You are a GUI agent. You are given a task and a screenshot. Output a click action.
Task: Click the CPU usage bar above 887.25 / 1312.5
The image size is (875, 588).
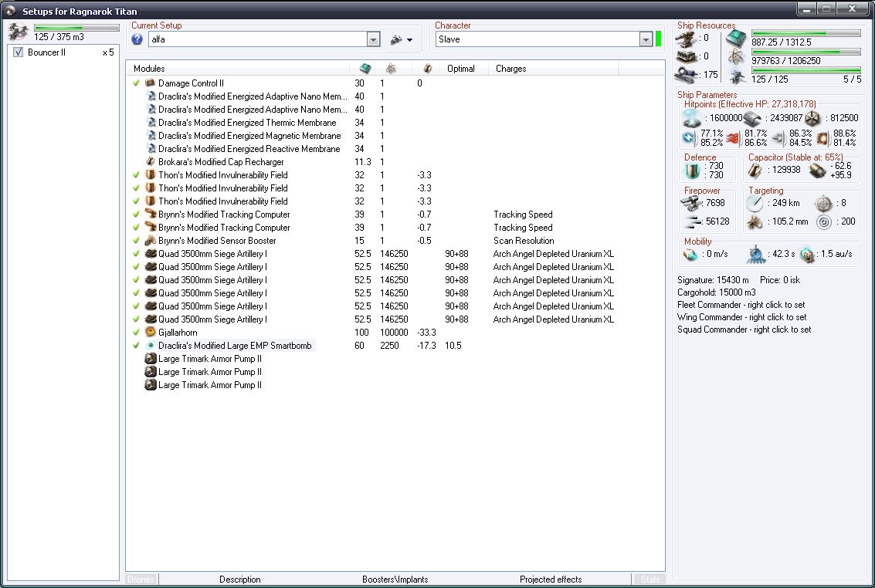pyautogui.click(x=806, y=33)
